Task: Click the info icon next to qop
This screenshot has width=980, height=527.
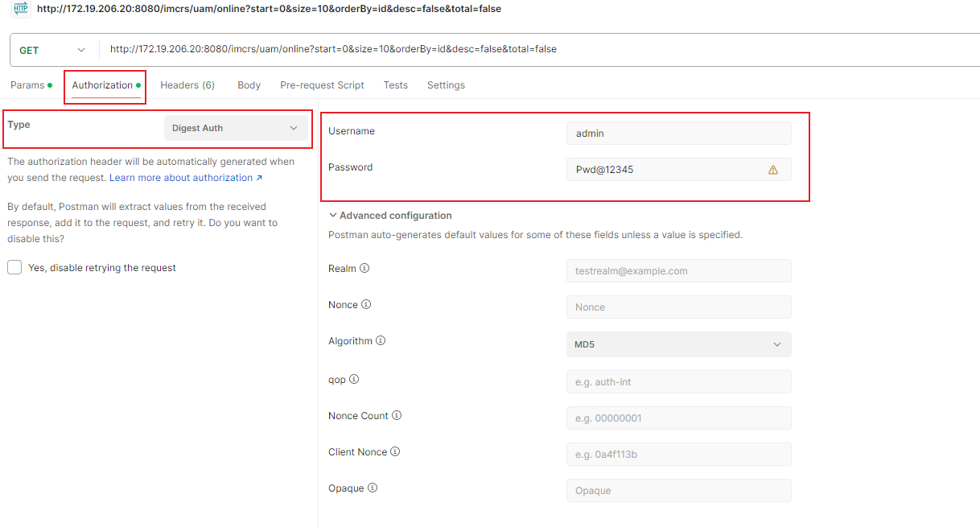Action: pyautogui.click(x=354, y=379)
